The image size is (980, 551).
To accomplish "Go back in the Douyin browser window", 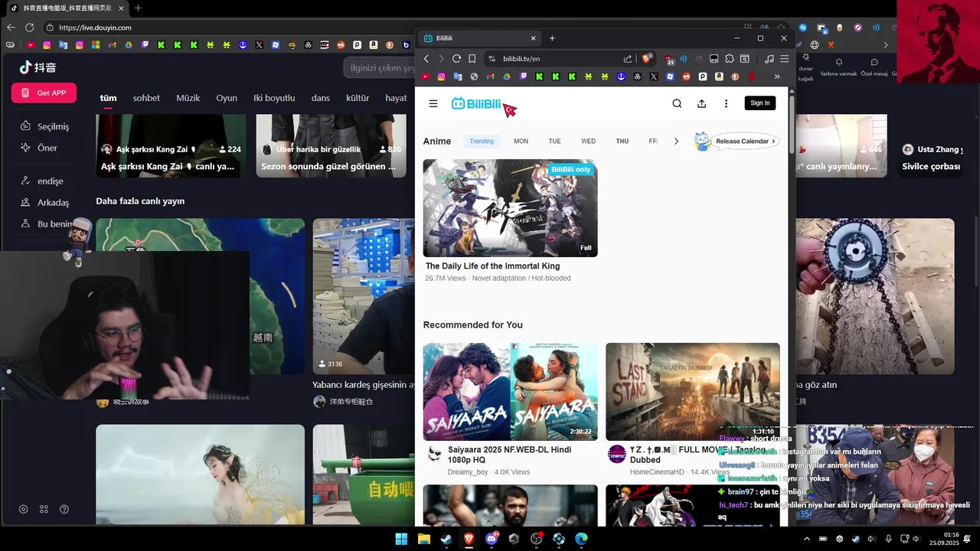I will pos(11,28).
